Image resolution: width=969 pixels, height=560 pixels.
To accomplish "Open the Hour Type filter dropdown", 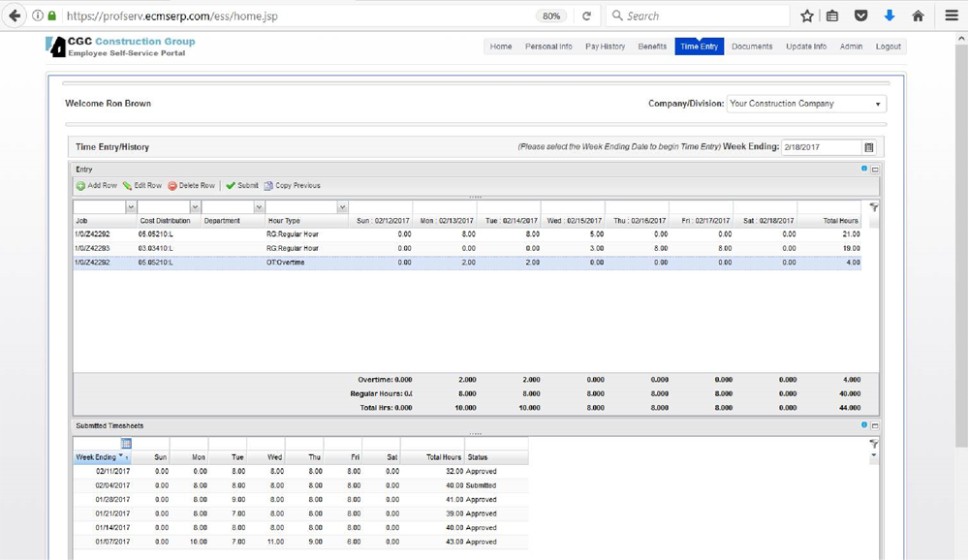I will click(342, 207).
